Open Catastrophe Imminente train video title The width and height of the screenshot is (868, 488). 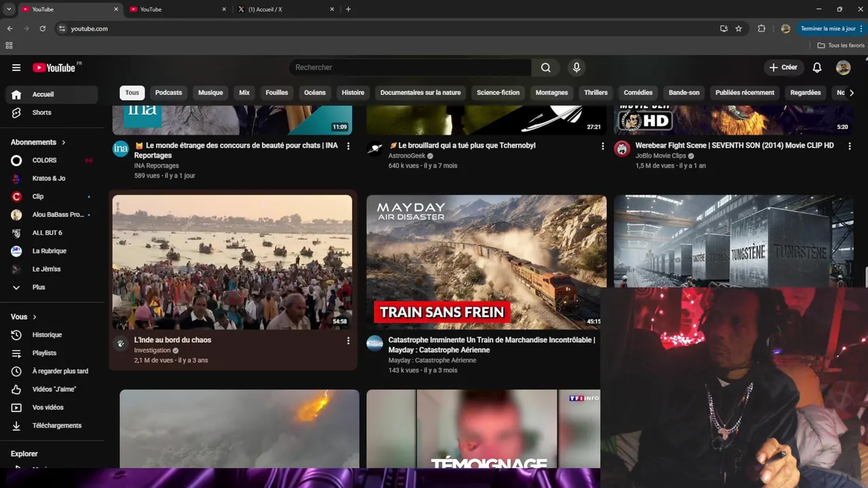(492, 345)
